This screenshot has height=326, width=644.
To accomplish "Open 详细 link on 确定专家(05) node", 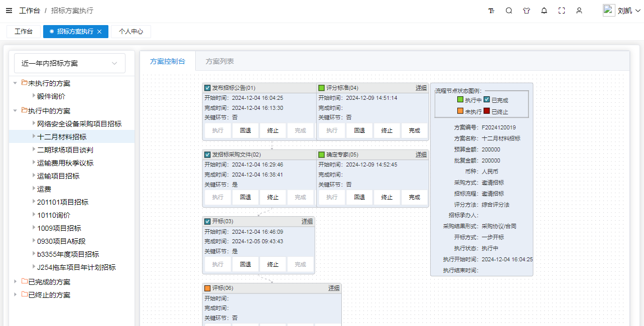I will click(421, 154).
